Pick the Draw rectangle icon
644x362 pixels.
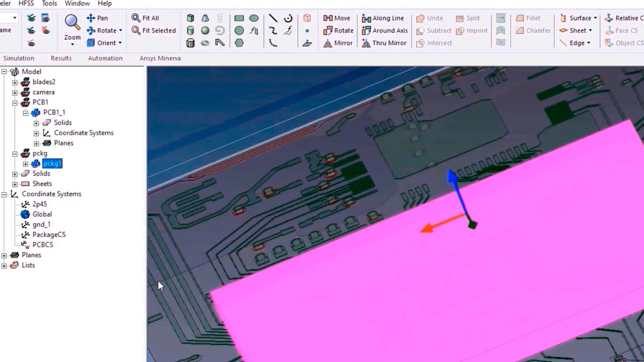point(239,18)
